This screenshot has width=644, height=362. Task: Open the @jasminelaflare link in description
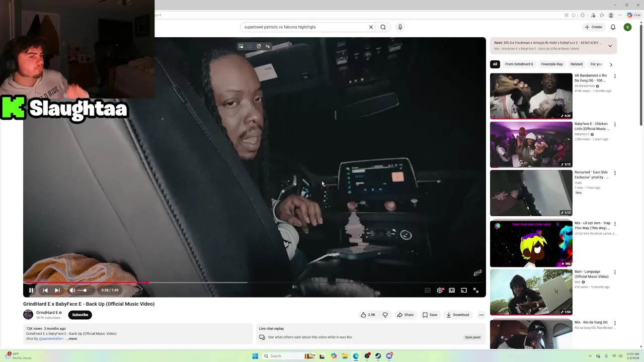pyautogui.click(x=51, y=339)
